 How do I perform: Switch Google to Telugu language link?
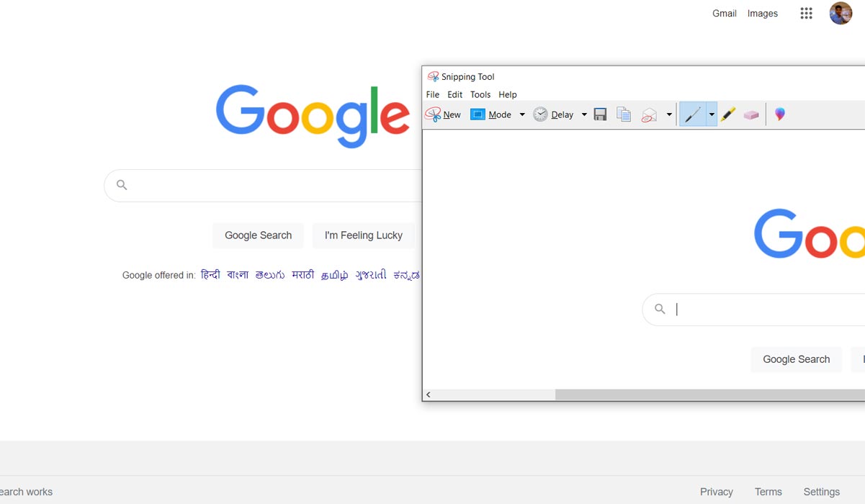coord(270,274)
